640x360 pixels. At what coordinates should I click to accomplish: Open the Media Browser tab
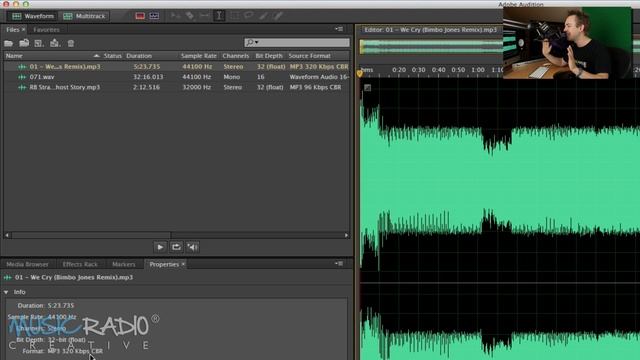click(27, 264)
